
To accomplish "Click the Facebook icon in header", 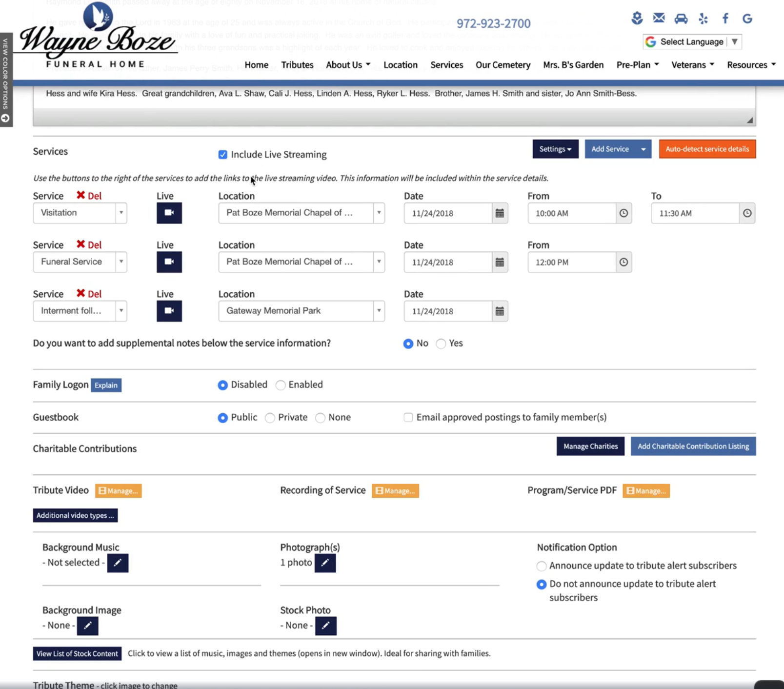I will pyautogui.click(x=725, y=19).
